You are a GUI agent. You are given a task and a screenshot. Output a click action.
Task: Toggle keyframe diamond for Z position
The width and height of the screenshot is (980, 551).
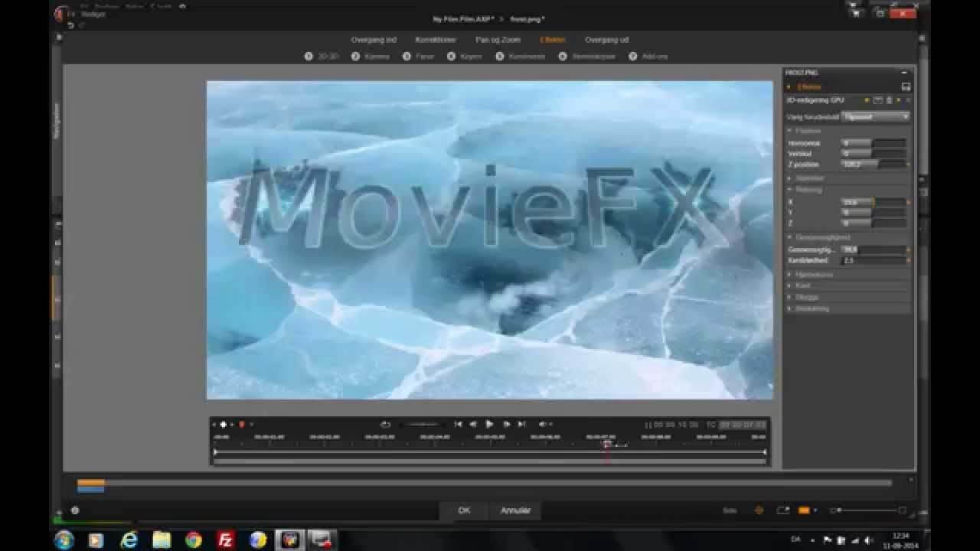[909, 165]
